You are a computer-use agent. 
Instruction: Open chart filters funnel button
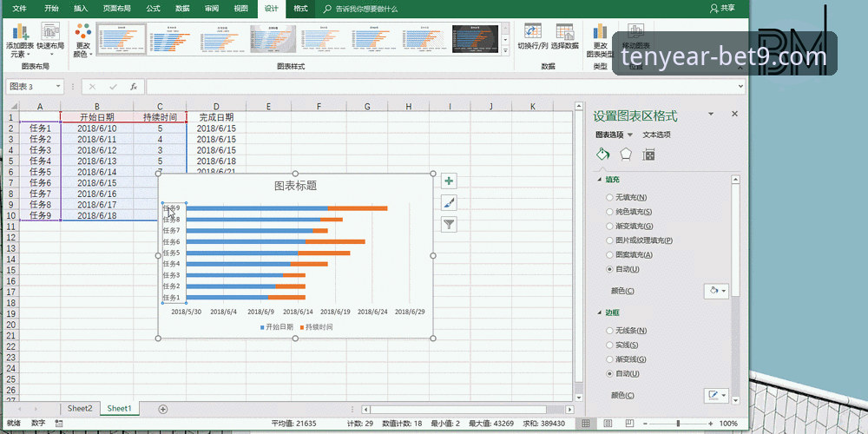click(x=449, y=224)
